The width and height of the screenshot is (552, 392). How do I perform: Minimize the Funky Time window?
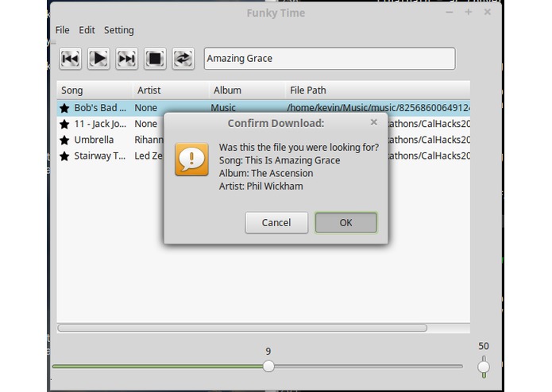pyautogui.click(x=450, y=13)
